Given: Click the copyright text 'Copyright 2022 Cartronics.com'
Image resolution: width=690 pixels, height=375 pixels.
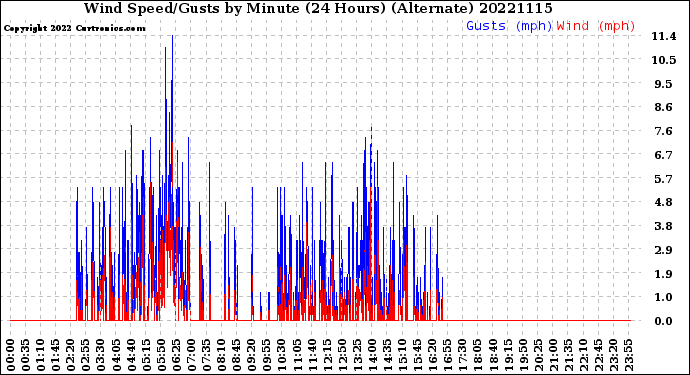Looking at the screenshot, I should pos(74,28).
